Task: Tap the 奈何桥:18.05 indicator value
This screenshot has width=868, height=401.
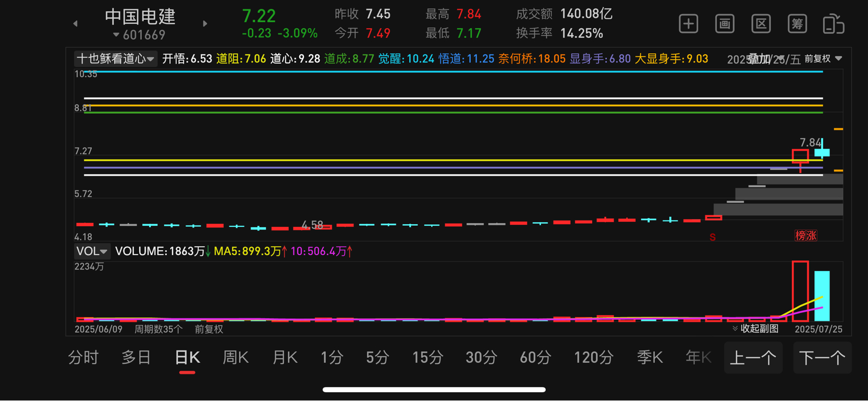Action: [x=532, y=58]
